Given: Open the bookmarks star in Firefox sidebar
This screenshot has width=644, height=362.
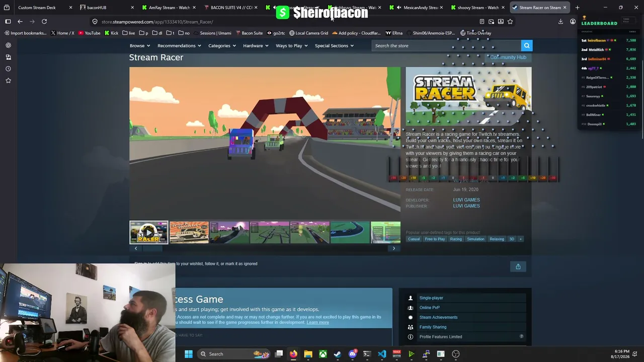Looking at the screenshot, I should (8, 80).
